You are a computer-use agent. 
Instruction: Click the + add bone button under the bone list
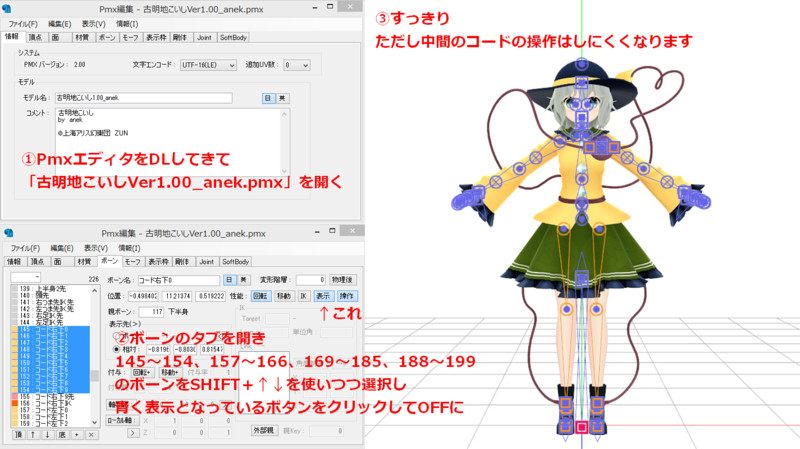77,435
